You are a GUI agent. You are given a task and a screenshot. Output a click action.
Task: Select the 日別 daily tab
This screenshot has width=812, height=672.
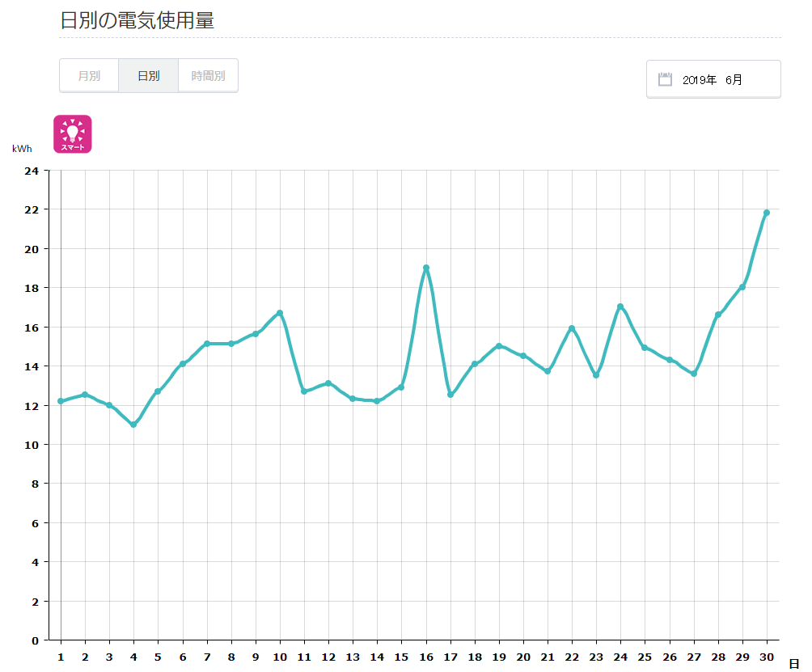pos(149,75)
